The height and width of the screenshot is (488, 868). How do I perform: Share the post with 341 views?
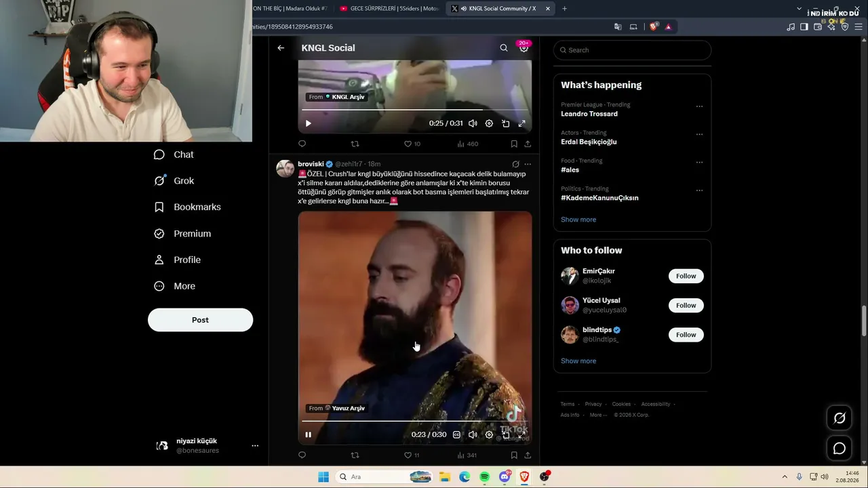(x=528, y=455)
